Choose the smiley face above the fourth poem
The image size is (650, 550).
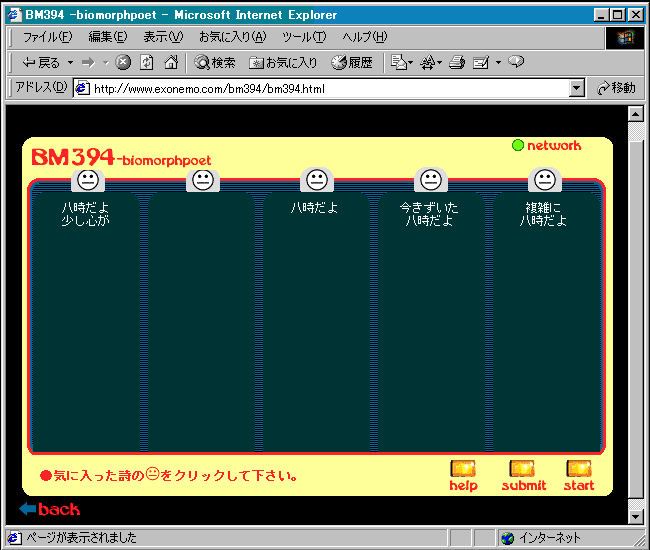pyautogui.click(x=431, y=180)
